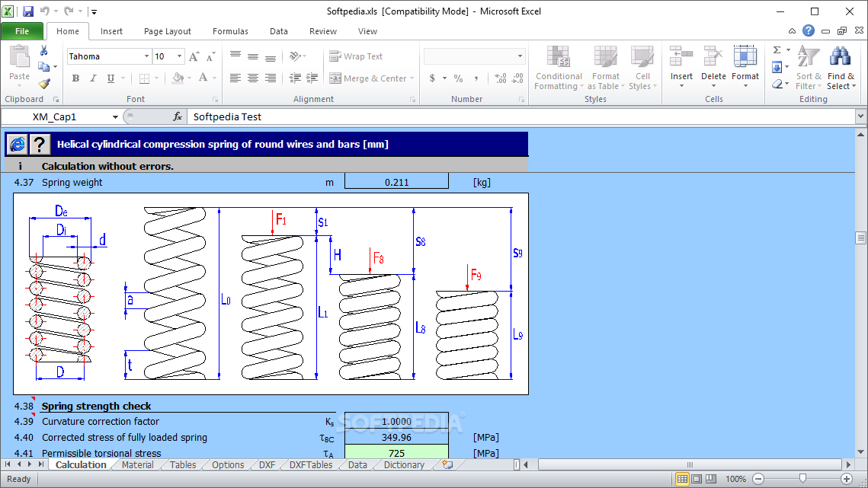
Task: Open Format as Table gallery
Action: coord(606,68)
